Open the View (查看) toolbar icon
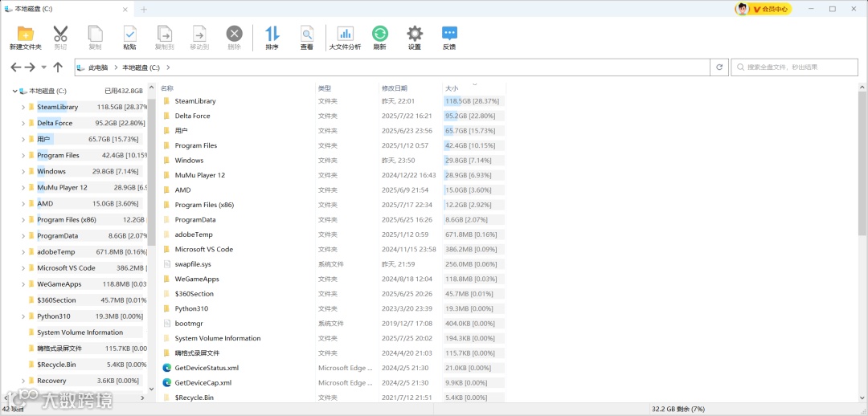 pyautogui.click(x=307, y=34)
